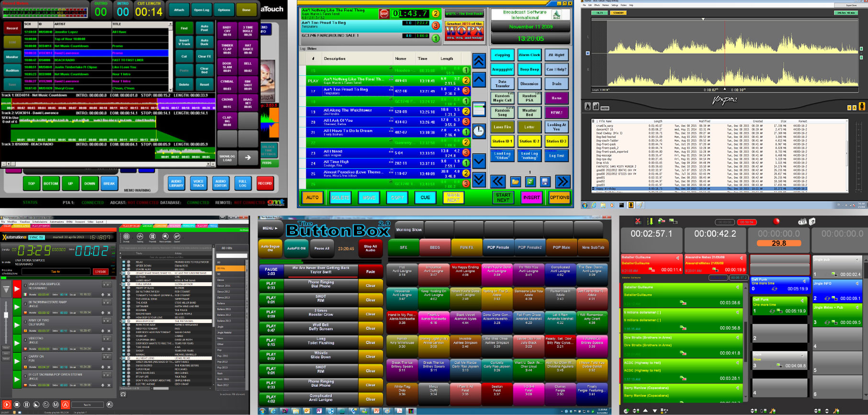Open the Modifica menu in Xautomation
The width and height of the screenshot is (868, 415).
pyautogui.click(x=12, y=222)
